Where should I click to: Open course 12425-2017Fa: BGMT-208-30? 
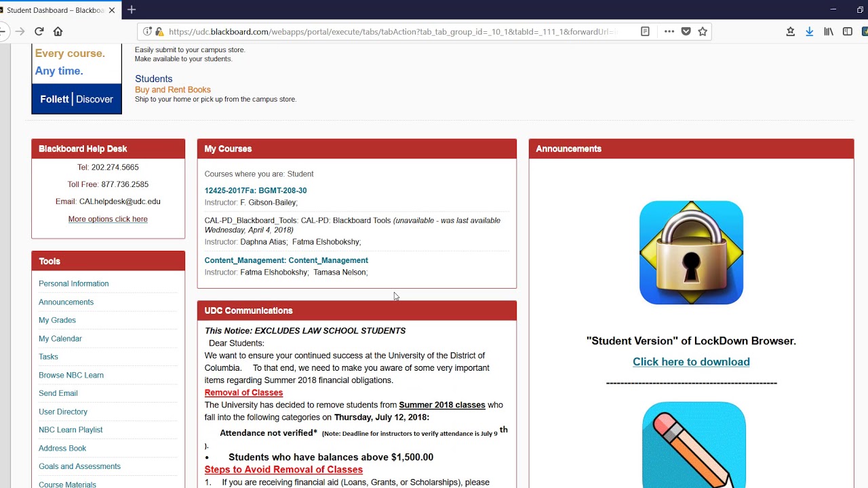pyautogui.click(x=256, y=190)
